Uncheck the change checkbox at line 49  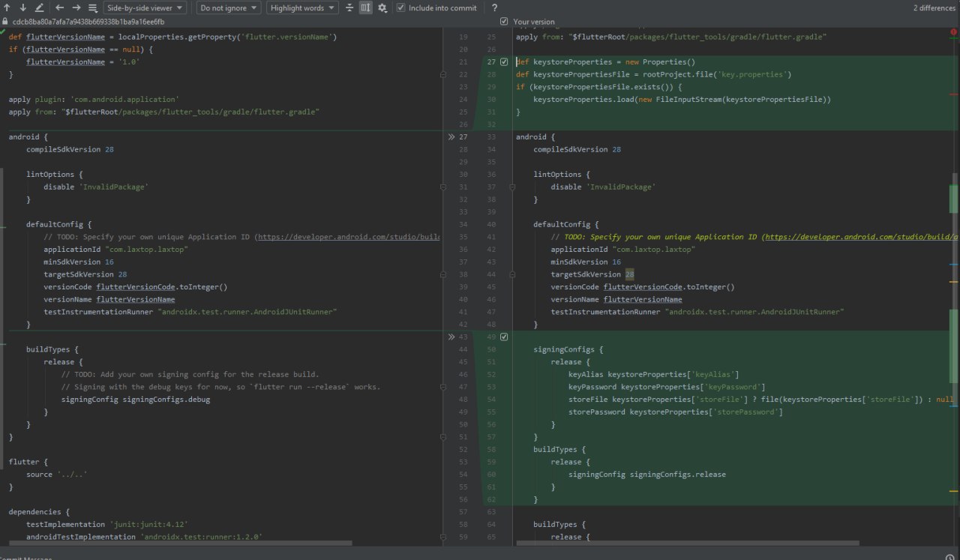coord(504,337)
